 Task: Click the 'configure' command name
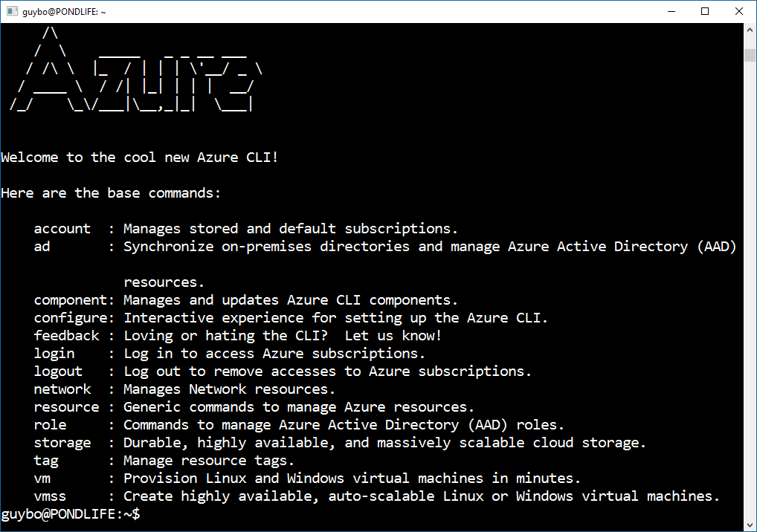click(71, 318)
